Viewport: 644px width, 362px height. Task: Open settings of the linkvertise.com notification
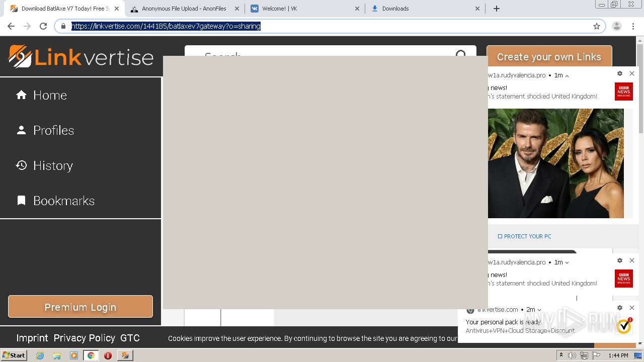pos(620,308)
